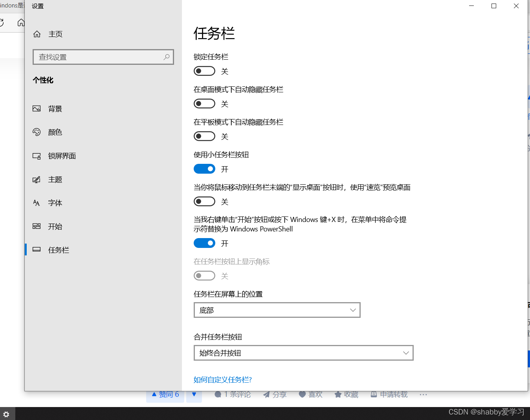
Task: Minimize the Settings window
Action: click(471, 6)
